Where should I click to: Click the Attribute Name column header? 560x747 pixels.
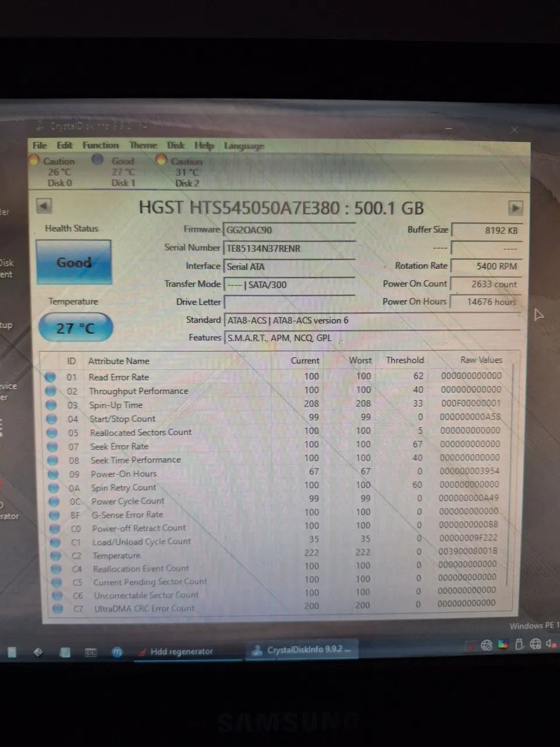point(118,361)
